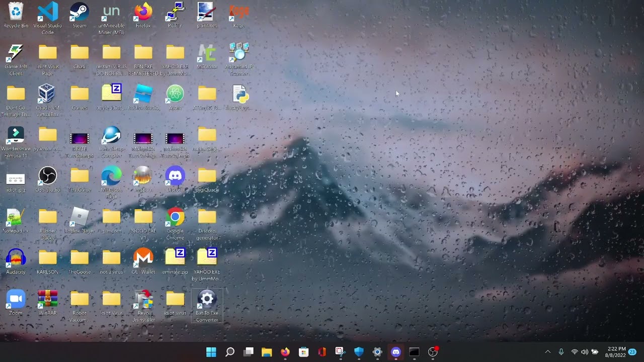Open the 'not a virus' folder
This screenshot has width=644, height=362.
pos(111,262)
